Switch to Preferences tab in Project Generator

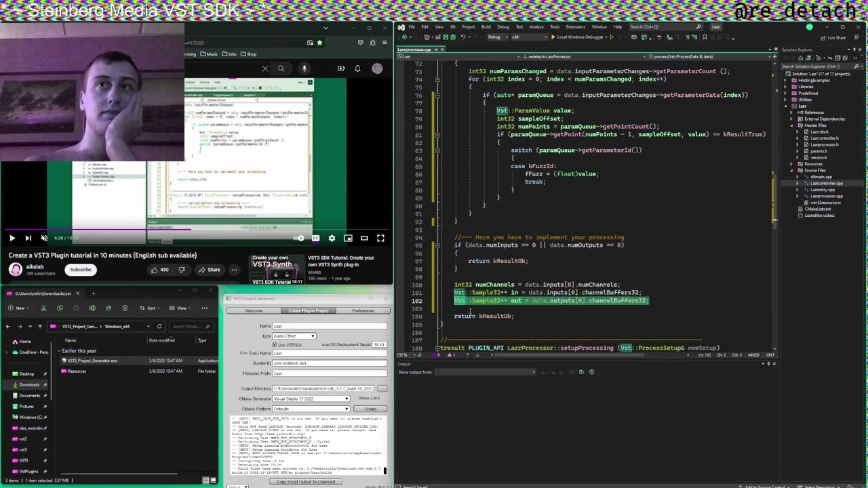[x=363, y=310]
